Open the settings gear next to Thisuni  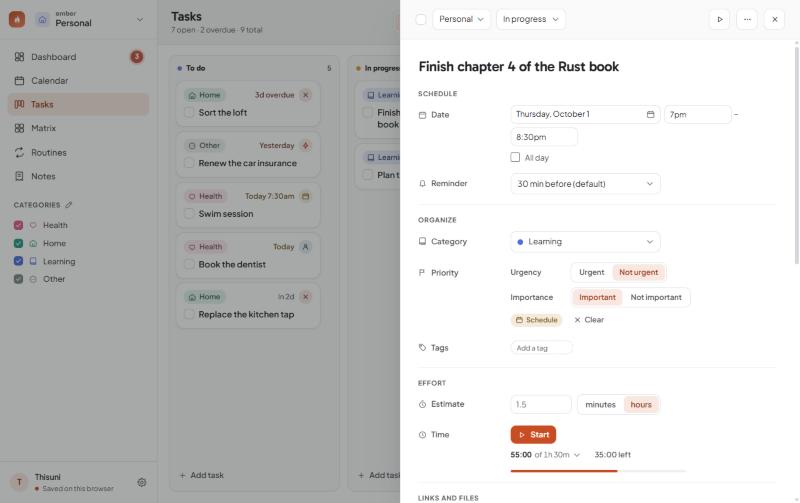pyautogui.click(x=142, y=482)
